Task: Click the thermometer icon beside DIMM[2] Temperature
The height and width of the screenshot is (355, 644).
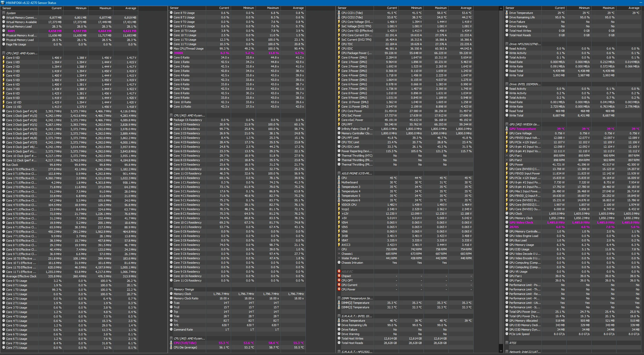Action: click(339, 303)
